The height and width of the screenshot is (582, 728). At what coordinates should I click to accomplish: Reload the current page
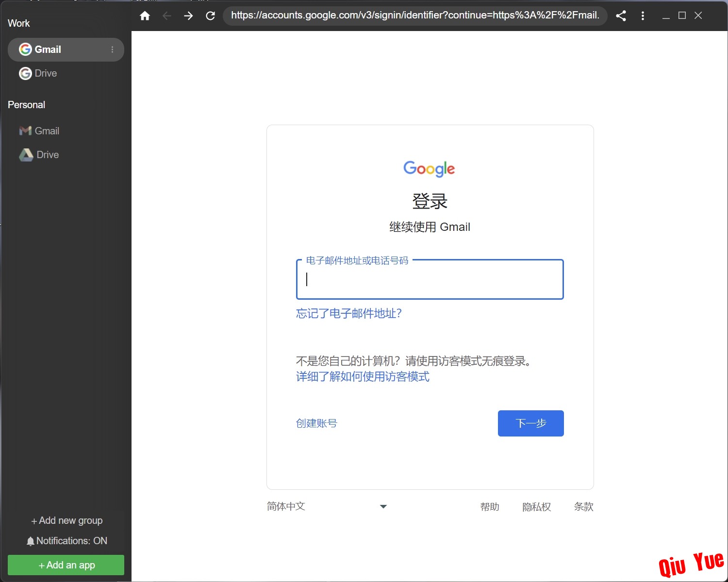[x=210, y=16]
